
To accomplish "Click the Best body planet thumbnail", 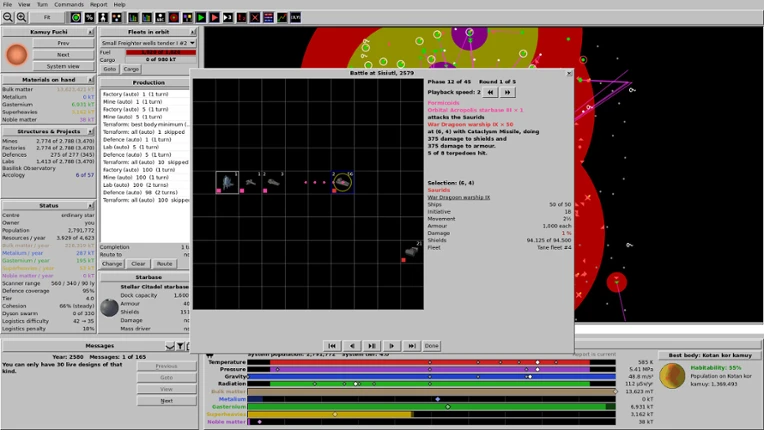I will [x=672, y=376].
